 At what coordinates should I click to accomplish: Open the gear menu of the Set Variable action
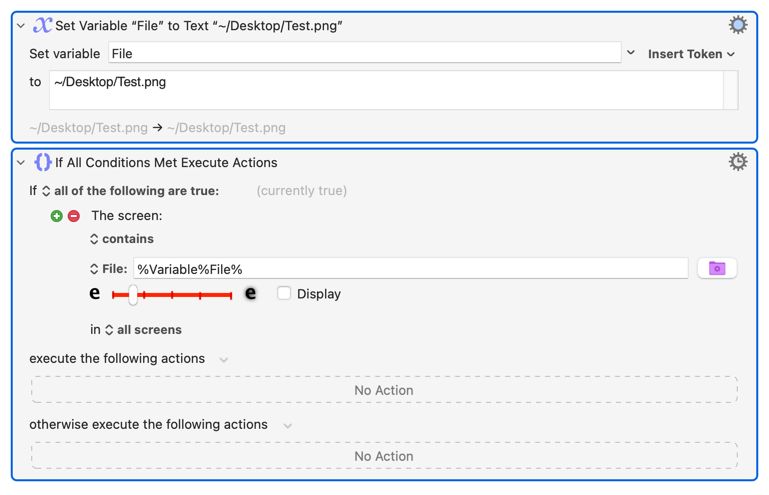(x=737, y=25)
